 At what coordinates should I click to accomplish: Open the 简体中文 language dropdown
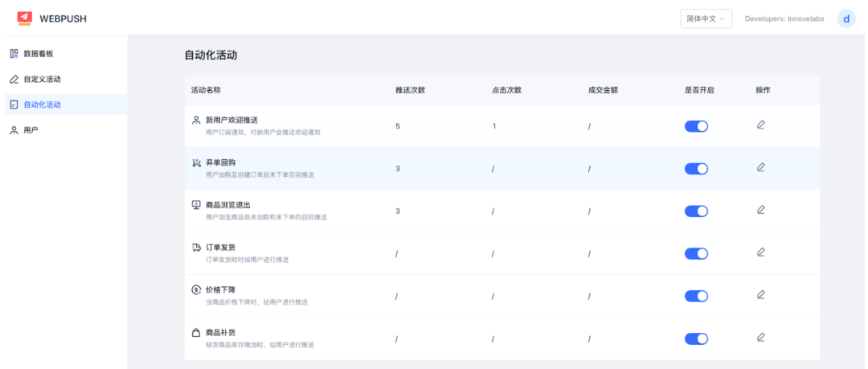tap(705, 18)
